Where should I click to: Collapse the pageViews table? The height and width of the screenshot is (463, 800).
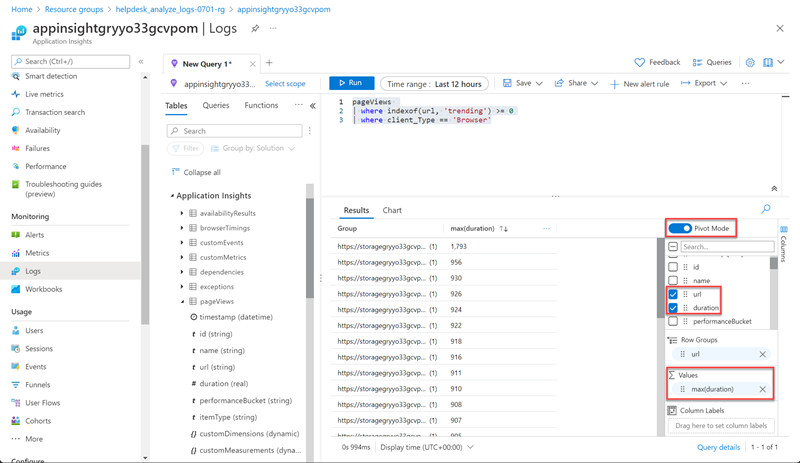(x=182, y=302)
